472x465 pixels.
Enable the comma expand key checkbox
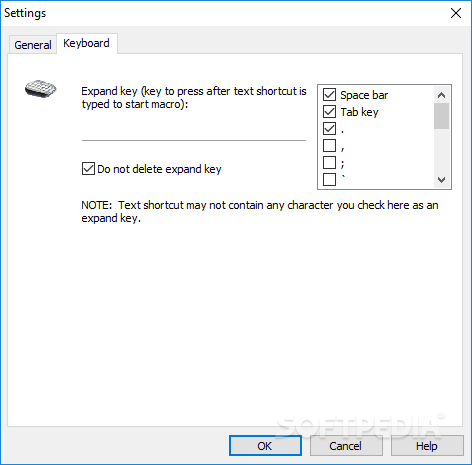click(329, 146)
